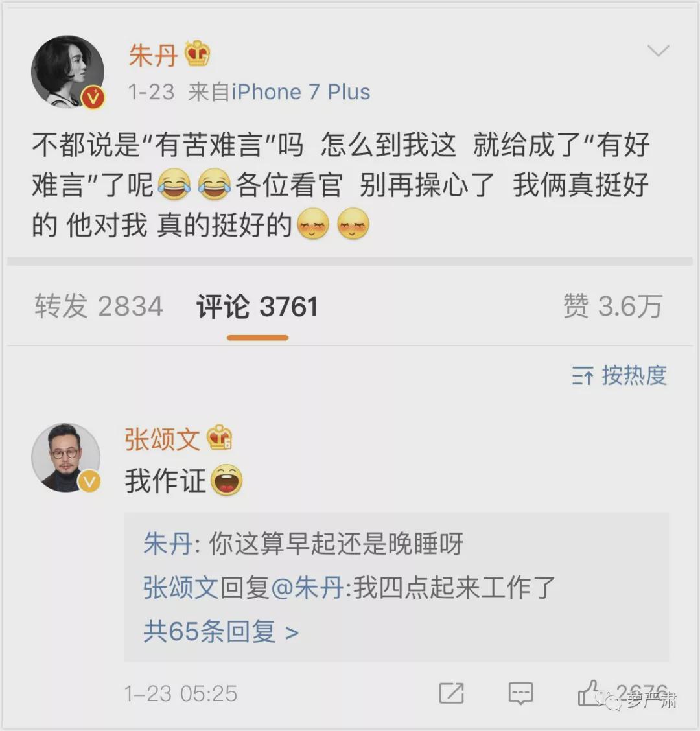Click the iPhone 7 Plus source link
The height and width of the screenshot is (731, 700).
301,92
